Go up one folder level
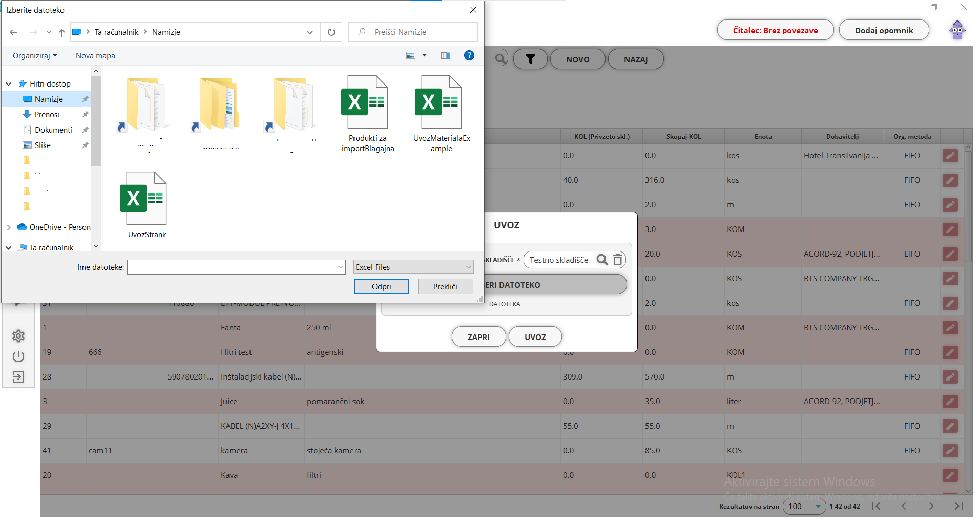The width and height of the screenshot is (980, 526). tap(62, 32)
